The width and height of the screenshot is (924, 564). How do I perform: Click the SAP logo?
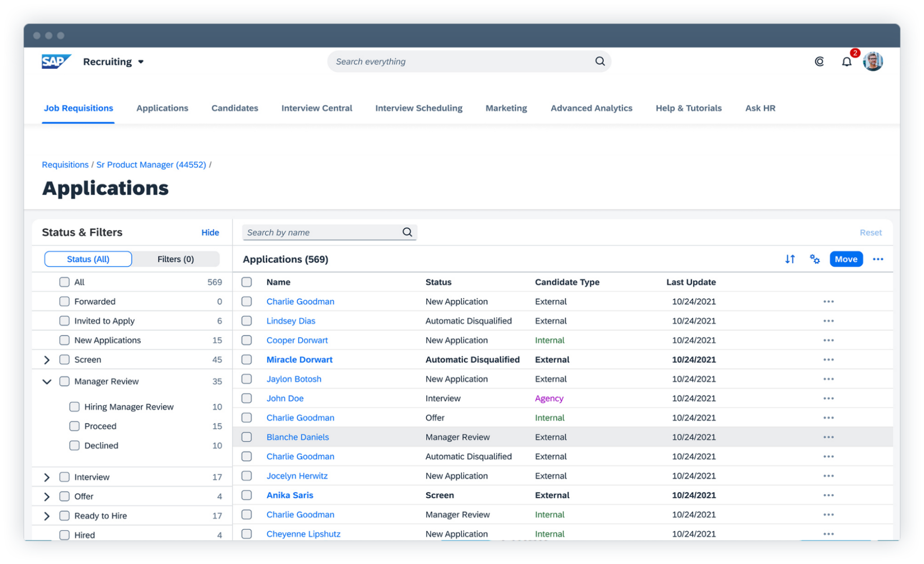[56, 61]
